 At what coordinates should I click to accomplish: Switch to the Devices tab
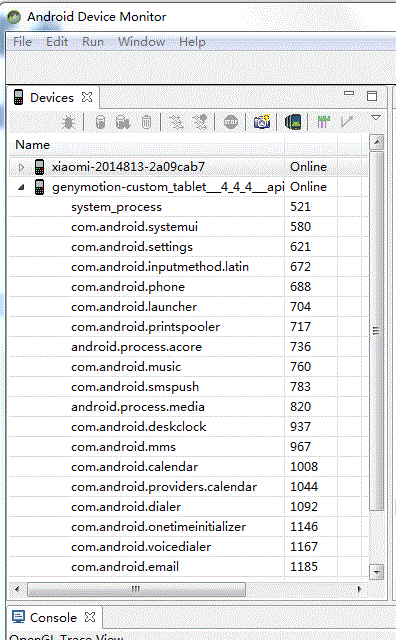point(52,98)
